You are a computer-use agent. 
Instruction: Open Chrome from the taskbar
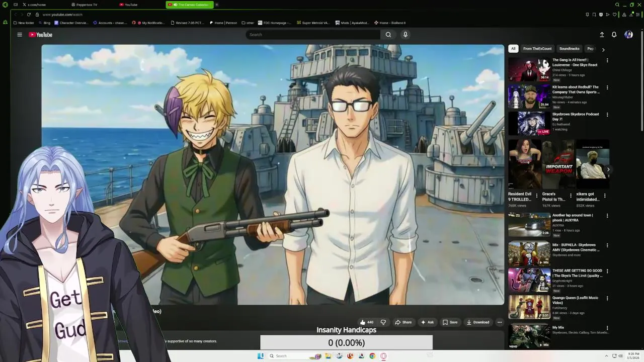pyautogui.click(x=372, y=356)
